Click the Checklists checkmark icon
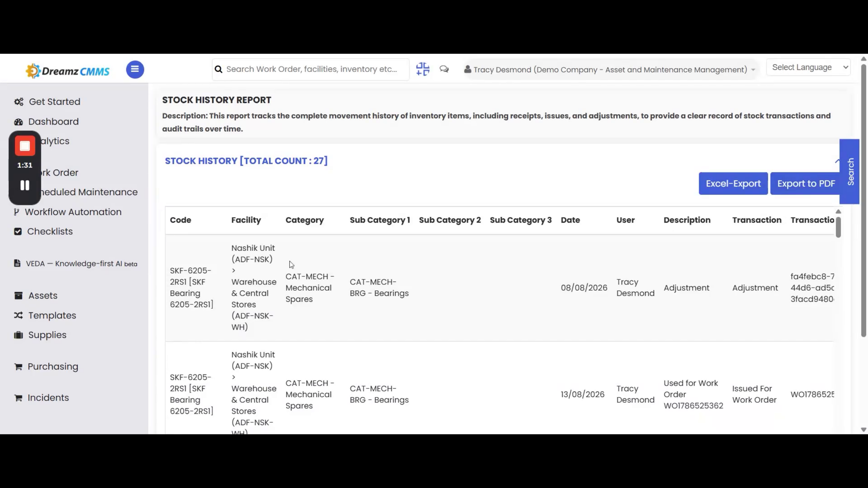This screenshot has height=488, width=868. tap(18, 231)
